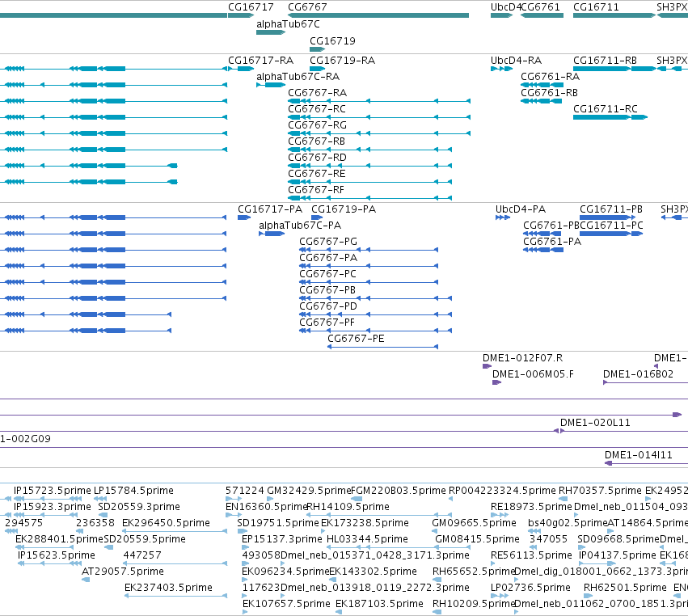688x616 pixels.
Task: Click the CG16711 gene label
Action: [596, 7]
